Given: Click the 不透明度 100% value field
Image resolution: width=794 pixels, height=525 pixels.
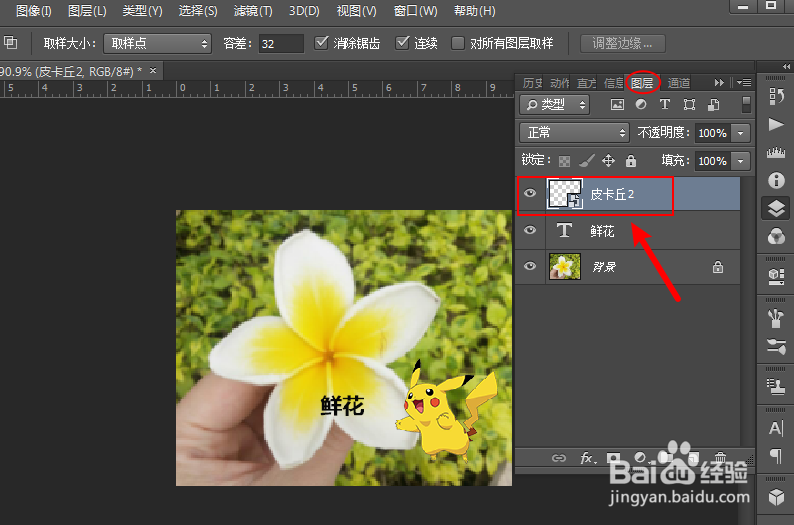Looking at the screenshot, I should coord(713,133).
